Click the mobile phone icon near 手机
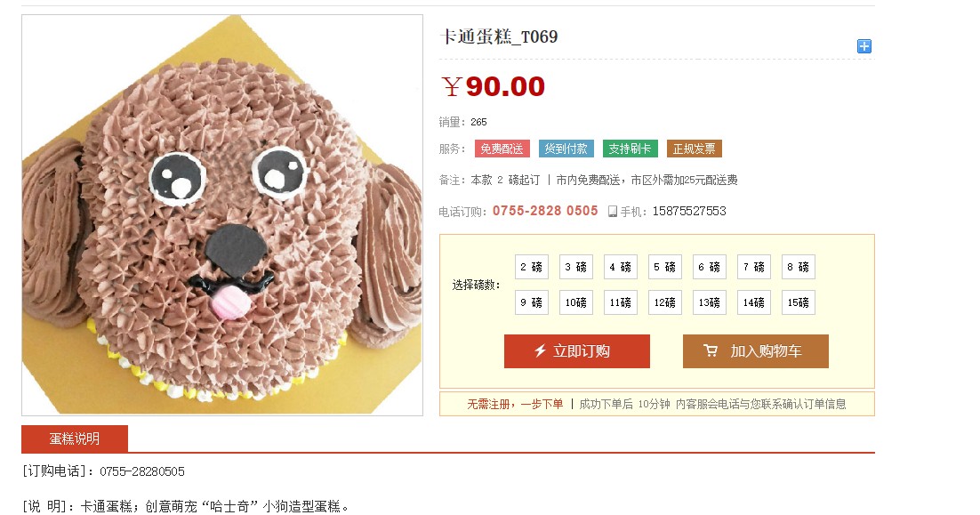The width and height of the screenshot is (980, 515). pos(613,212)
